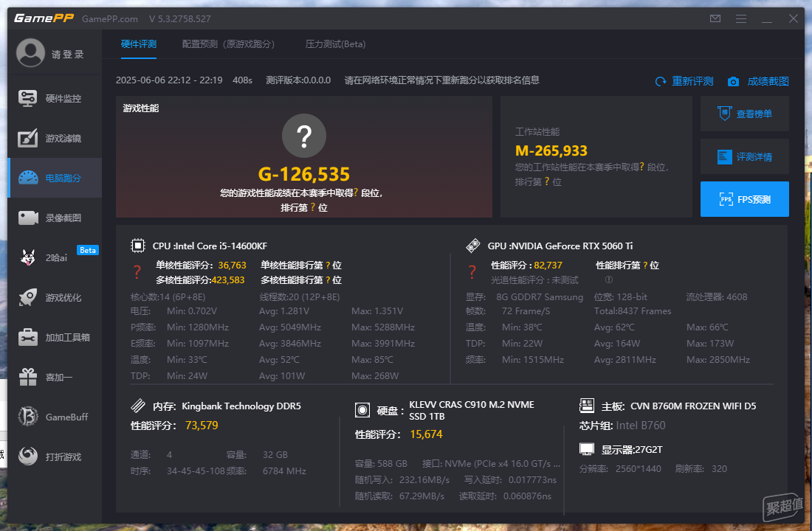The image size is (812, 531).
Task: Click the 2025-06-06 22:12 - 22:19 test timestamp
Action: pos(169,80)
